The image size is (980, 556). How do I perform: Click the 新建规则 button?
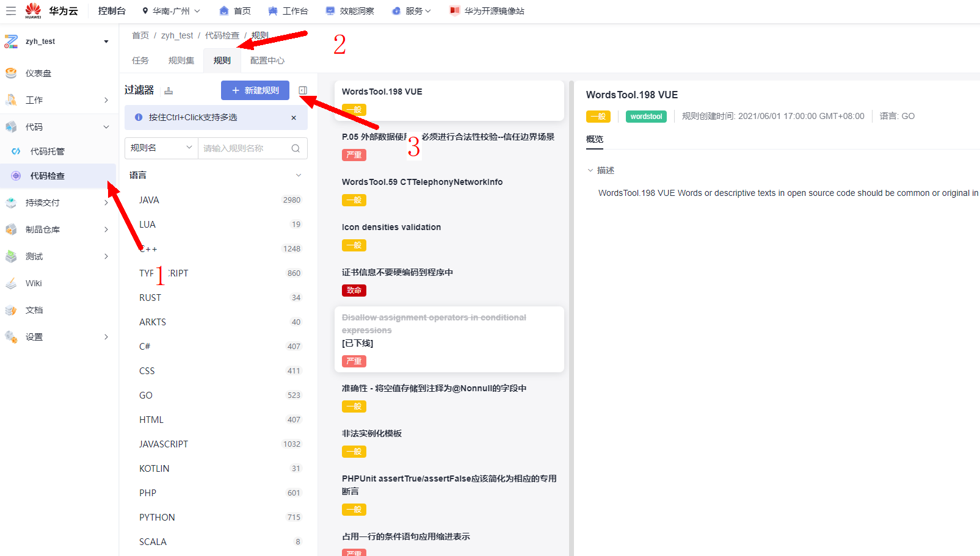tap(255, 90)
